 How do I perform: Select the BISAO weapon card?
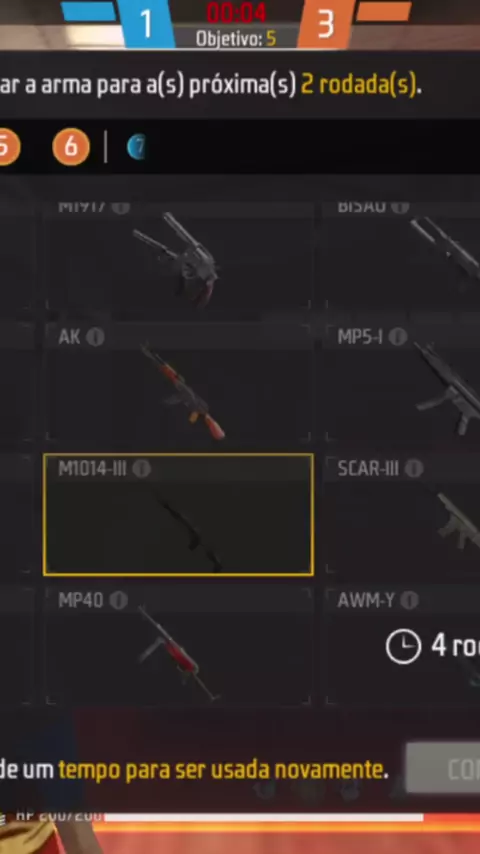coord(403,256)
